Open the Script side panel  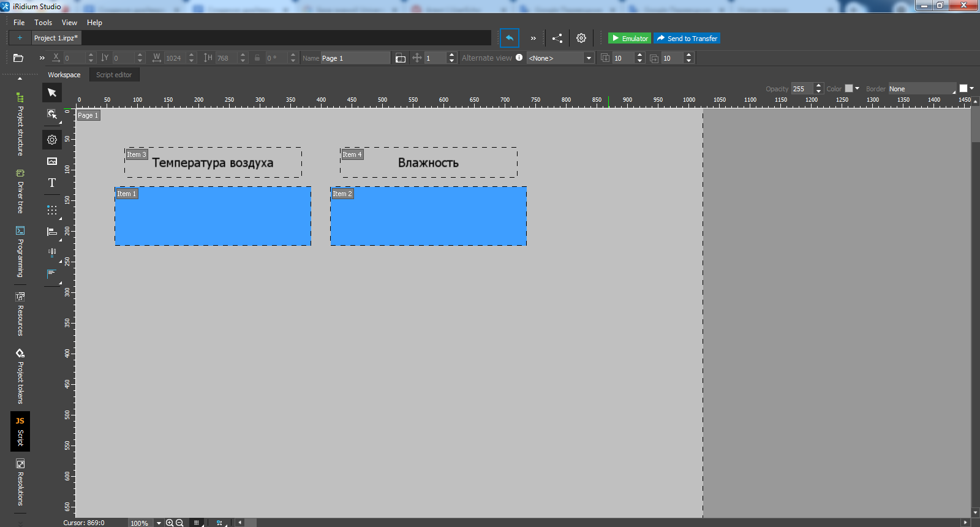pyautogui.click(x=20, y=431)
